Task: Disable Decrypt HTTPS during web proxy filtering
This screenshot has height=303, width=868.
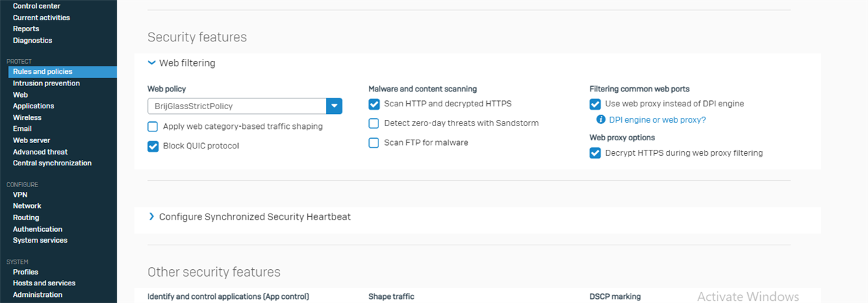Action: (595, 153)
